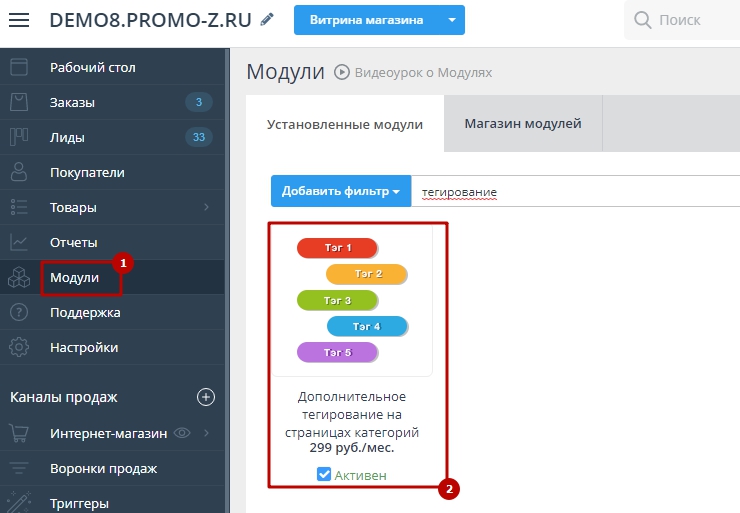Expand the Интернет-магазин submenu chevron
Viewport: 740px width, 513px height.
click(206, 433)
